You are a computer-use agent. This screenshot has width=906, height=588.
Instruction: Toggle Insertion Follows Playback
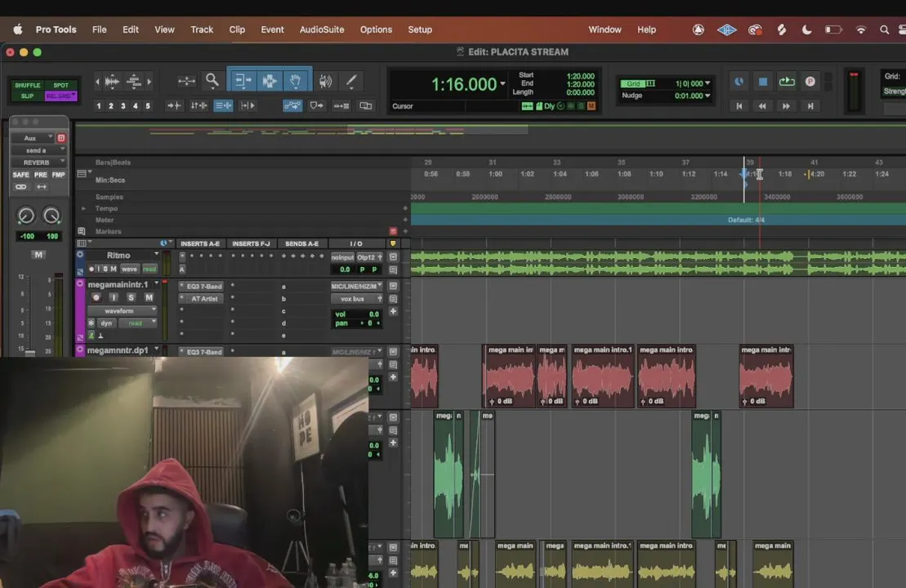pos(248,105)
